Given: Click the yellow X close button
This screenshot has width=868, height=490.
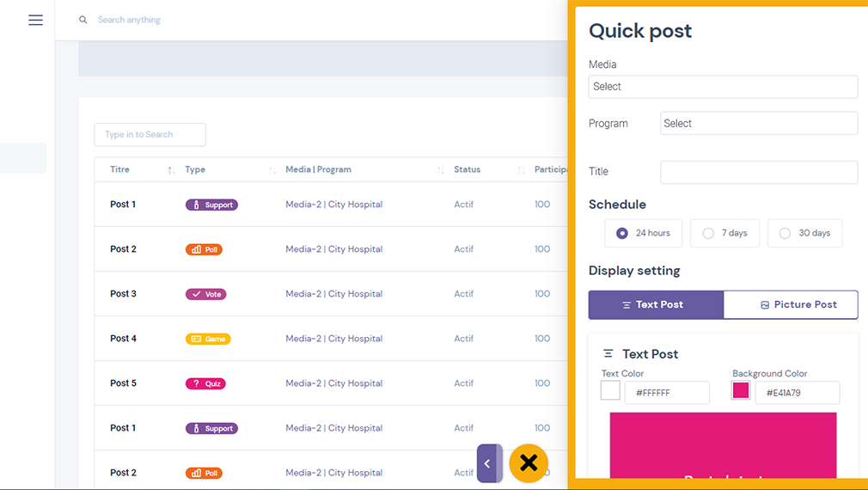Looking at the screenshot, I should click(x=529, y=462).
